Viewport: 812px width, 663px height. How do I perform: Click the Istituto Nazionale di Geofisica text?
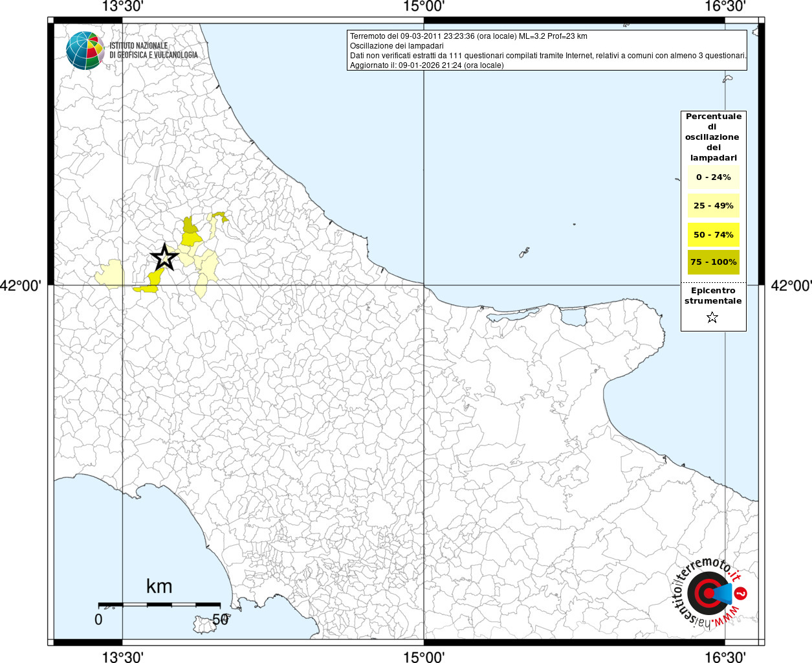click(153, 51)
